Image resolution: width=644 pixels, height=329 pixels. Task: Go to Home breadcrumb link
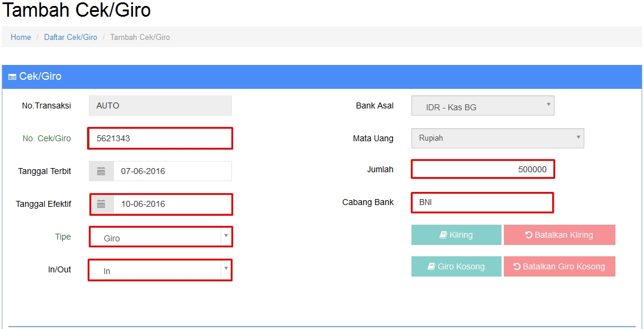[21, 37]
